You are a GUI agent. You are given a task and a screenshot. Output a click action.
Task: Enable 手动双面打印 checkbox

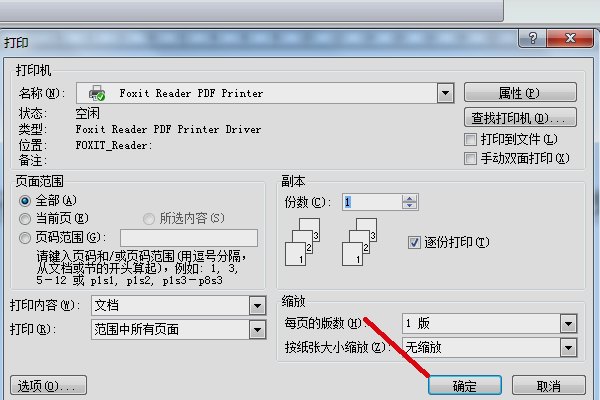click(x=470, y=158)
